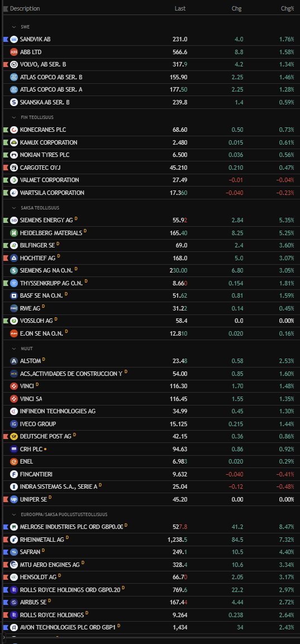Image resolution: width=300 pixels, height=644 pixels.
Task: Collapse the SWE section chevron
Action: tap(13, 27)
